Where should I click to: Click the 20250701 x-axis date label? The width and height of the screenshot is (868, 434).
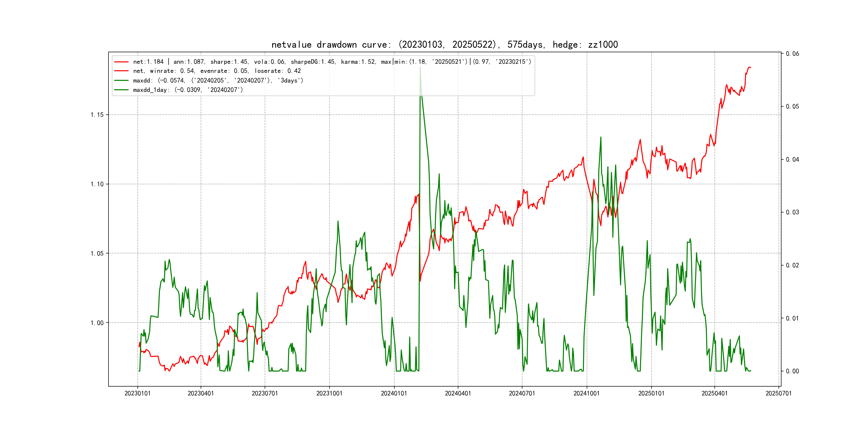(778, 393)
